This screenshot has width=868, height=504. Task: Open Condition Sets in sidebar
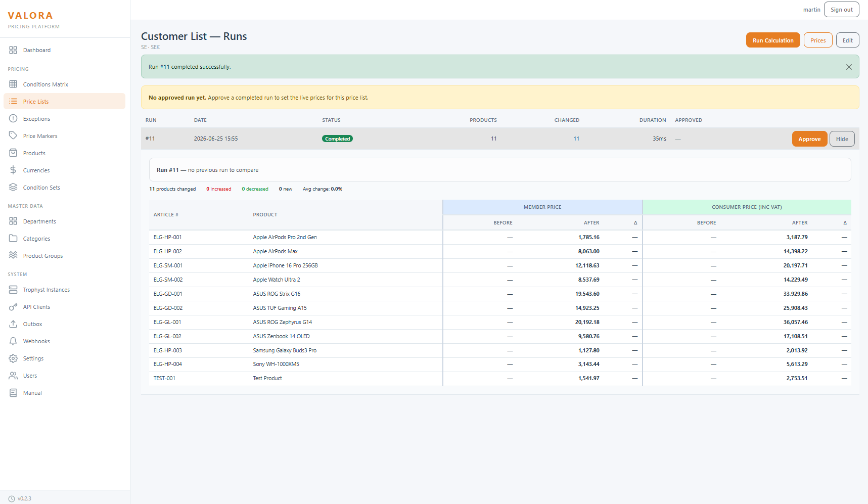(65, 188)
